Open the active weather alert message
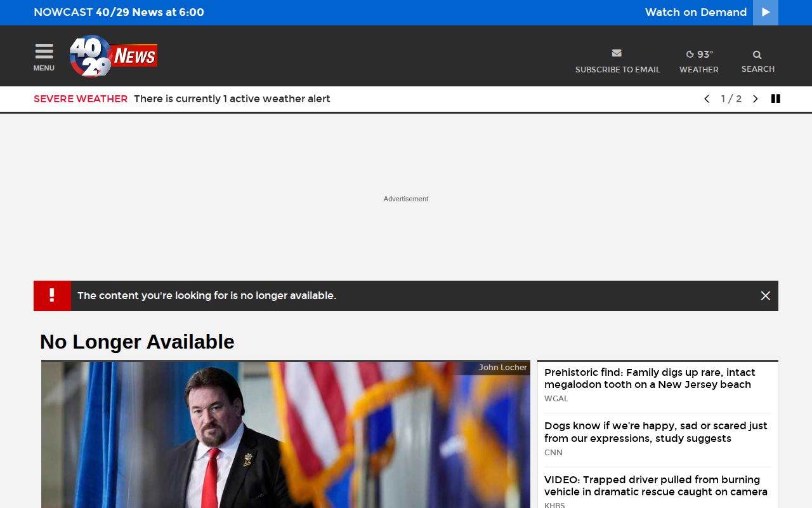The image size is (812, 508). tap(232, 99)
